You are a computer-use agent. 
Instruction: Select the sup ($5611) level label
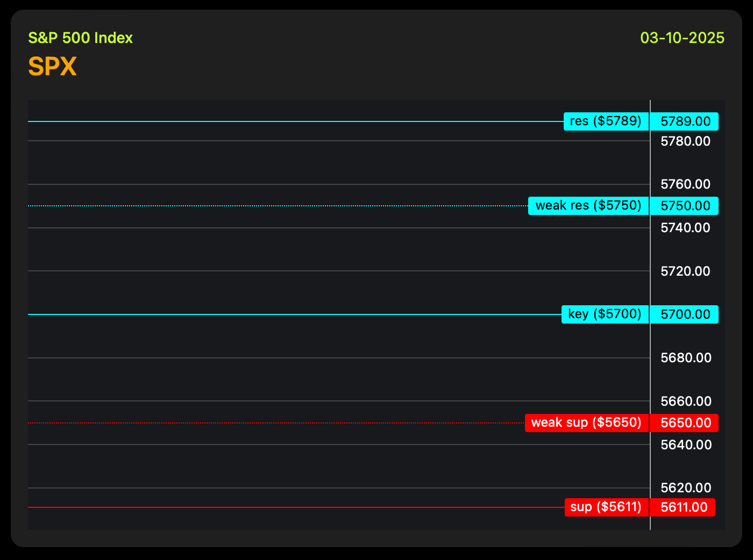click(x=607, y=507)
